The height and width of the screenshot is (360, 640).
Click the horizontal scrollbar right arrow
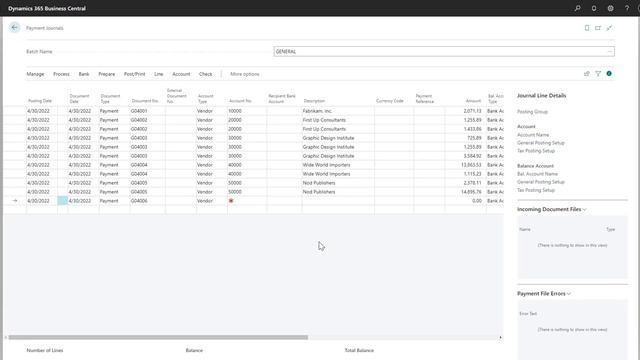[x=500, y=338]
